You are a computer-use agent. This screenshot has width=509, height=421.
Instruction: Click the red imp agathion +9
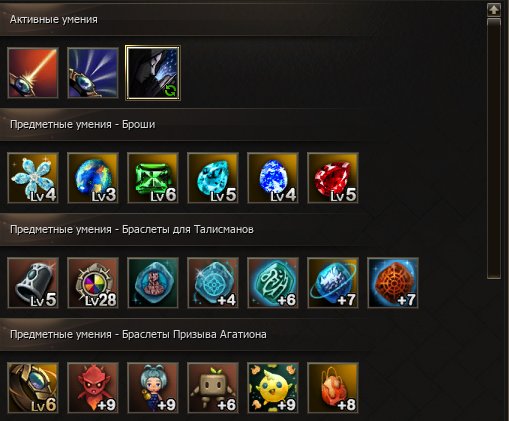(93, 388)
